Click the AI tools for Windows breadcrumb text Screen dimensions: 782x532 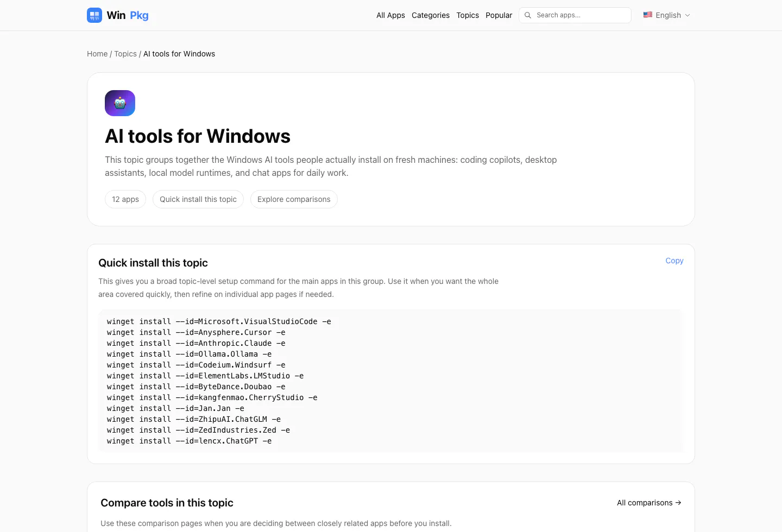179,54
